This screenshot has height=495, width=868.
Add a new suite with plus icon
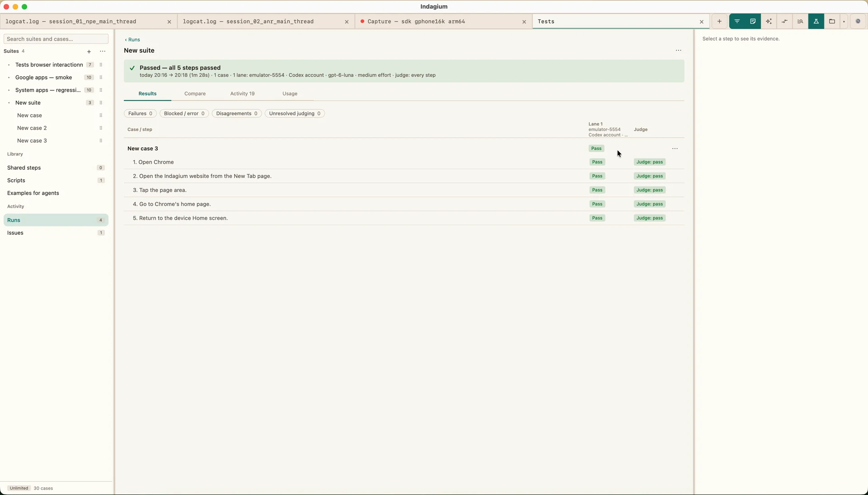pyautogui.click(x=89, y=51)
